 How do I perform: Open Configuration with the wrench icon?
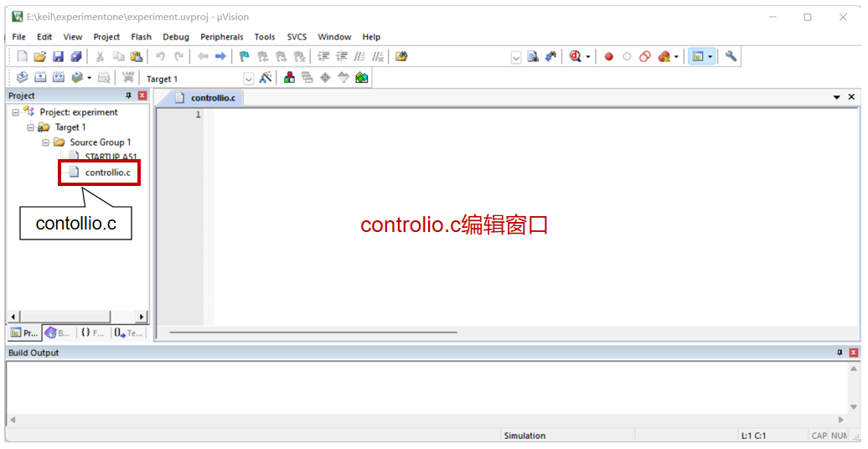click(x=731, y=56)
